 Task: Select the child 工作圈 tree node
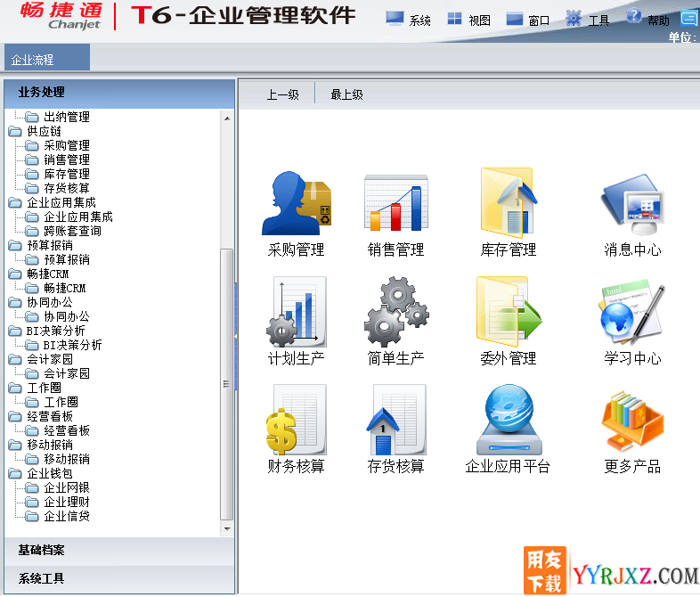coord(61,402)
